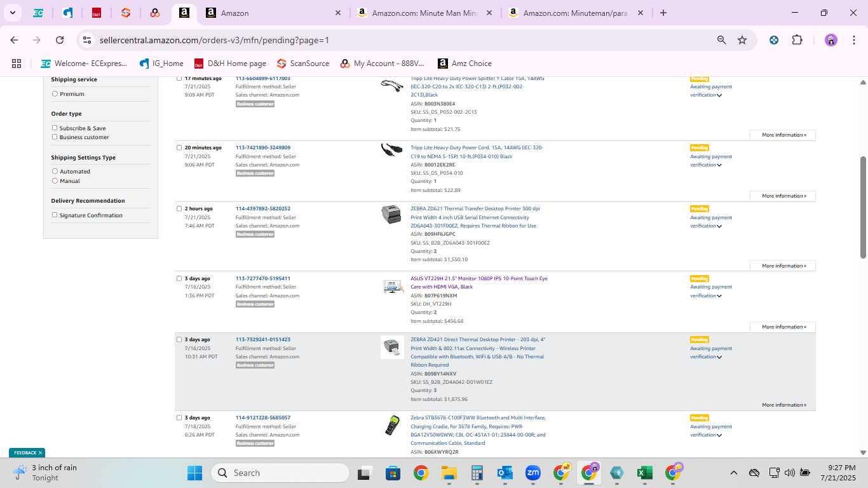Close the Amazon Seller Central tab
The image size is (868, 488).
[338, 13]
